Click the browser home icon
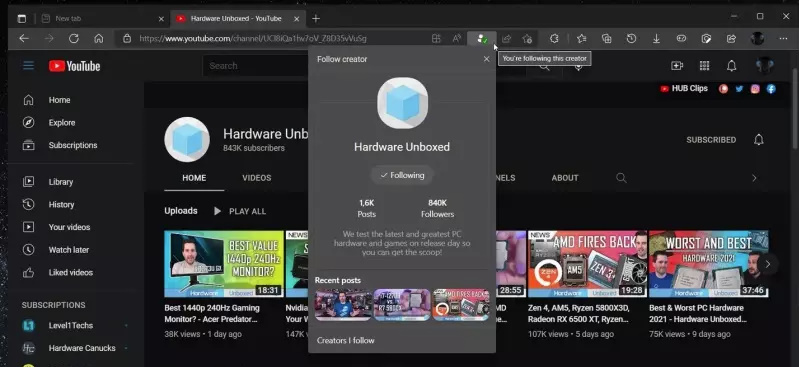 tap(99, 38)
